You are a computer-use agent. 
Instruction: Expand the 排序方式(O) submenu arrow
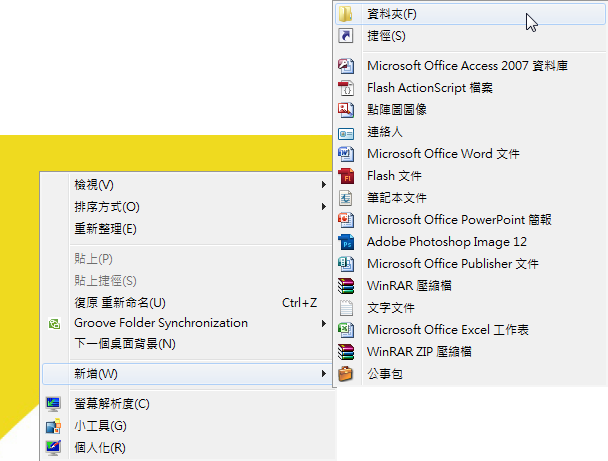point(323,207)
